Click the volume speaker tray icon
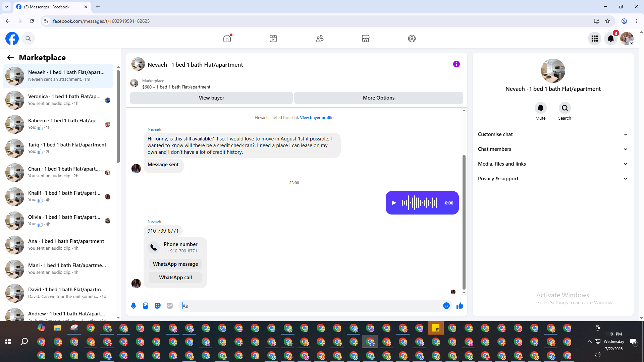Viewport: 644px width, 362px height. click(598, 355)
